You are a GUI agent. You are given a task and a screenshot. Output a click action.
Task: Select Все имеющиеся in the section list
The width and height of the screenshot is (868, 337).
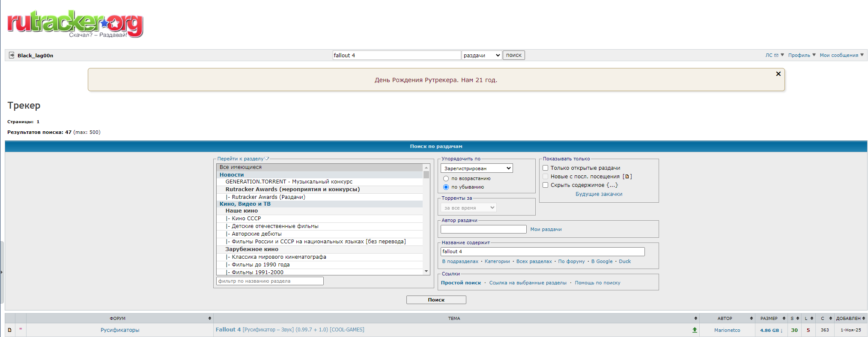[x=319, y=167]
